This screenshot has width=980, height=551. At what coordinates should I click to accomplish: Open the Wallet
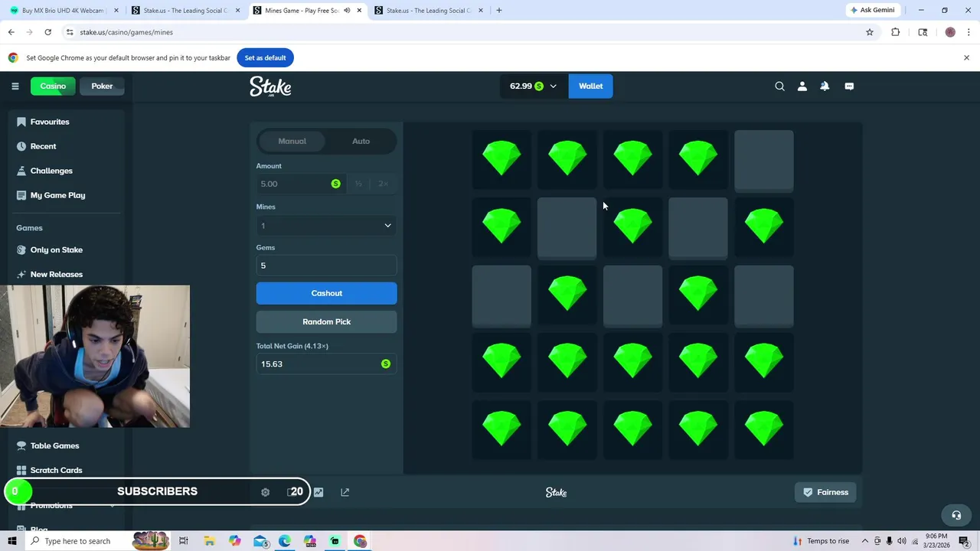590,86
